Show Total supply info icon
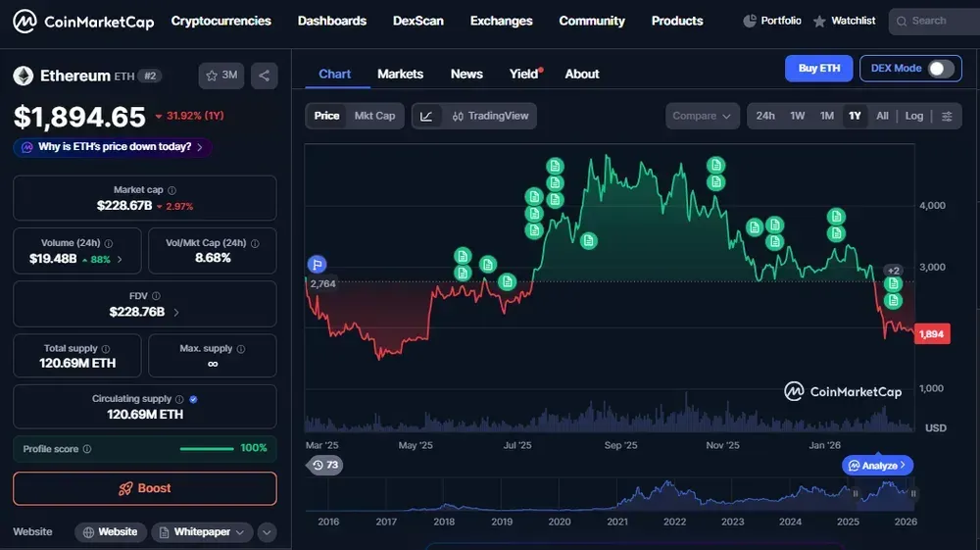Image resolution: width=980 pixels, height=550 pixels. tap(106, 349)
